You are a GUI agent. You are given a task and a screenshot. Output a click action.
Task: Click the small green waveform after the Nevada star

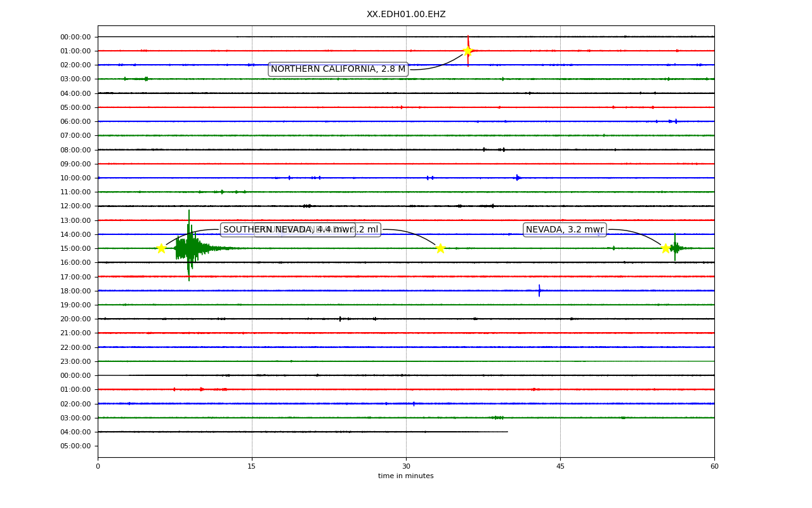click(676, 248)
